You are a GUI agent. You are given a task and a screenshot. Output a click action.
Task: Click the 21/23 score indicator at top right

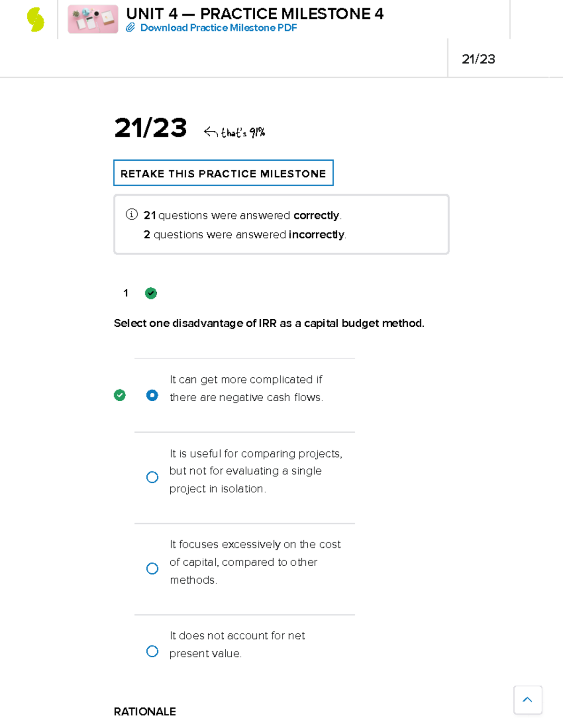click(x=479, y=59)
